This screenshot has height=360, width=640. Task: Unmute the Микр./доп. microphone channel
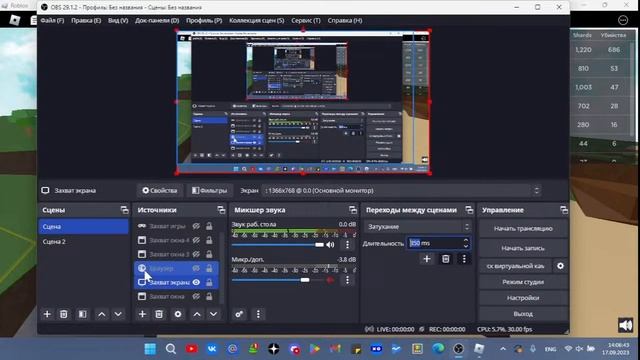click(x=330, y=280)
